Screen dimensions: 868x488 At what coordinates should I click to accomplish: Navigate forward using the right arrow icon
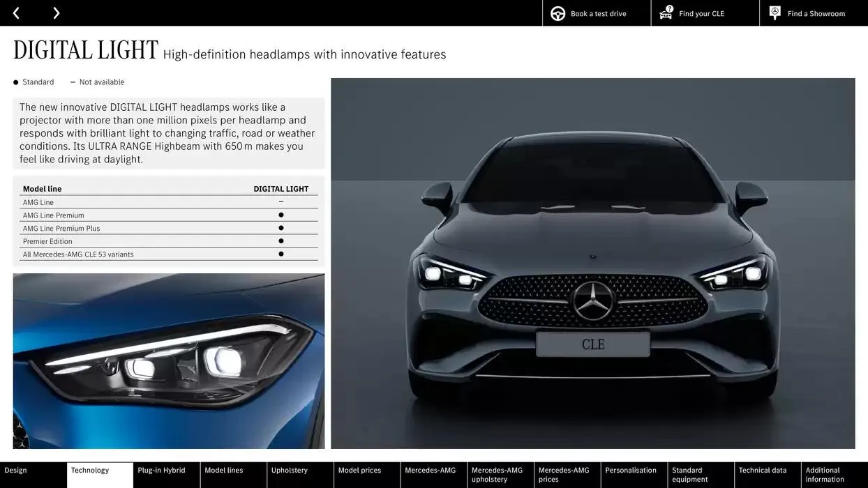[x=56, y=13]
